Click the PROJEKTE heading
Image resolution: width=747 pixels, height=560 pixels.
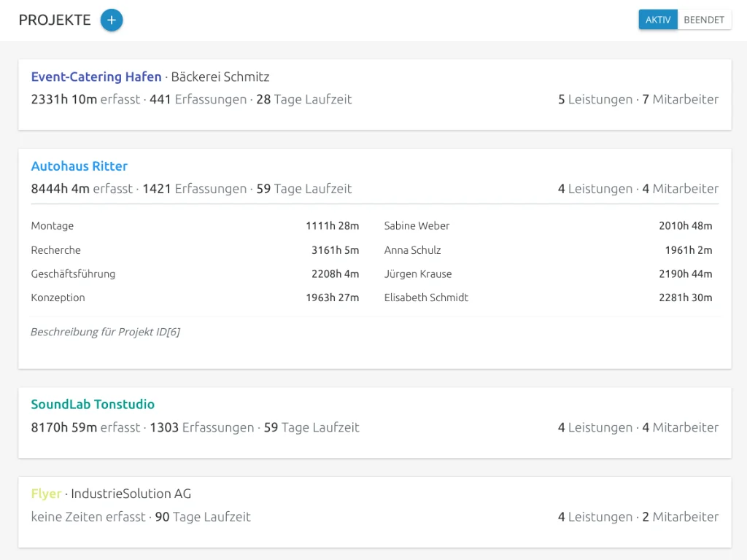click(x=55, y=20)
